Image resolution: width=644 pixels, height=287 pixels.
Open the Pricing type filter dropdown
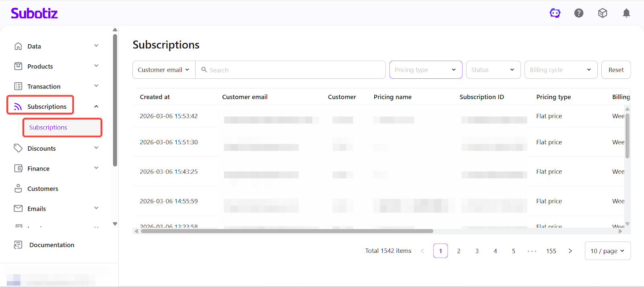425,70
